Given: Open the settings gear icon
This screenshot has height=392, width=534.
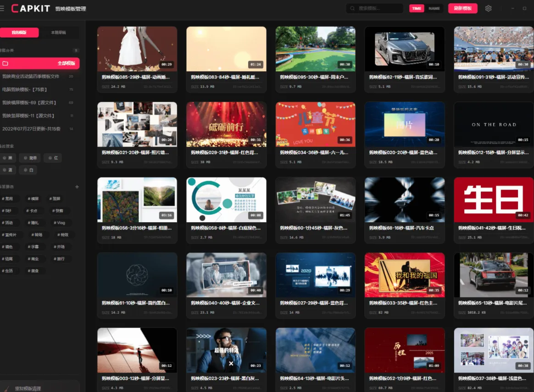Looking at the screenshot, I should tap(488, 8).
